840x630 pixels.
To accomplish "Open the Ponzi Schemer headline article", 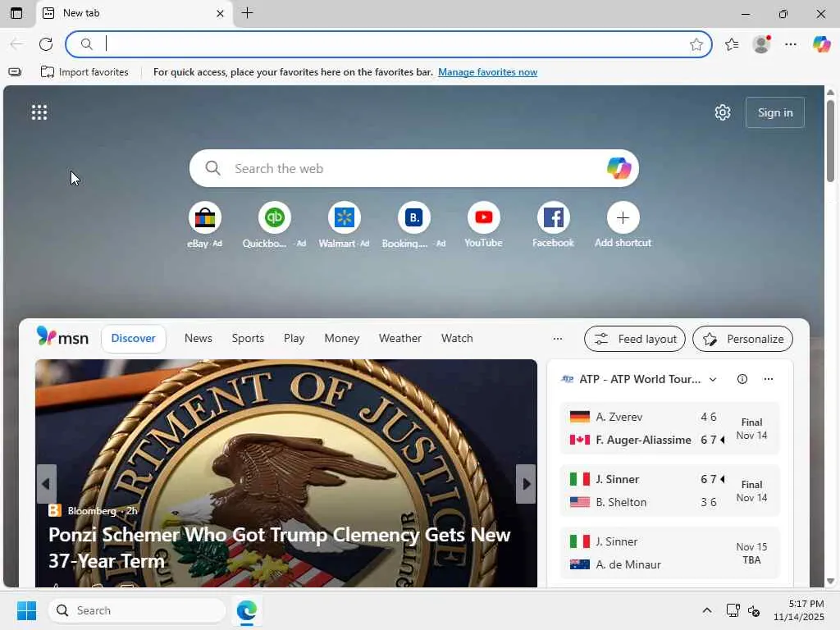I will [x=279, y=547].
